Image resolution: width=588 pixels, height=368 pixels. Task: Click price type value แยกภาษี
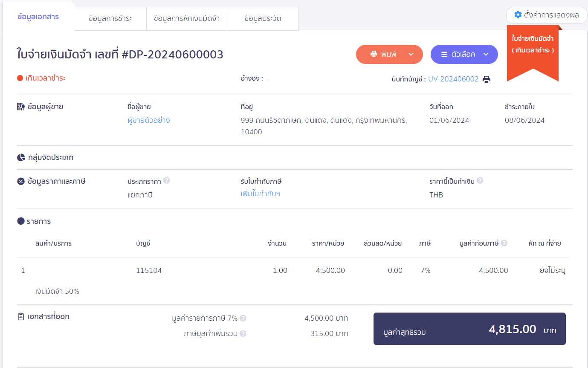click(140, 195)
